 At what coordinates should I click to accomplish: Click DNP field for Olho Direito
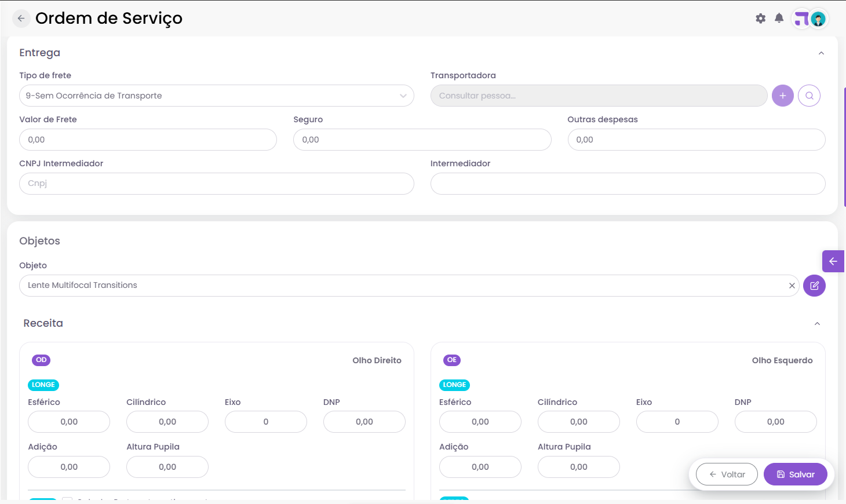(364, 422)
